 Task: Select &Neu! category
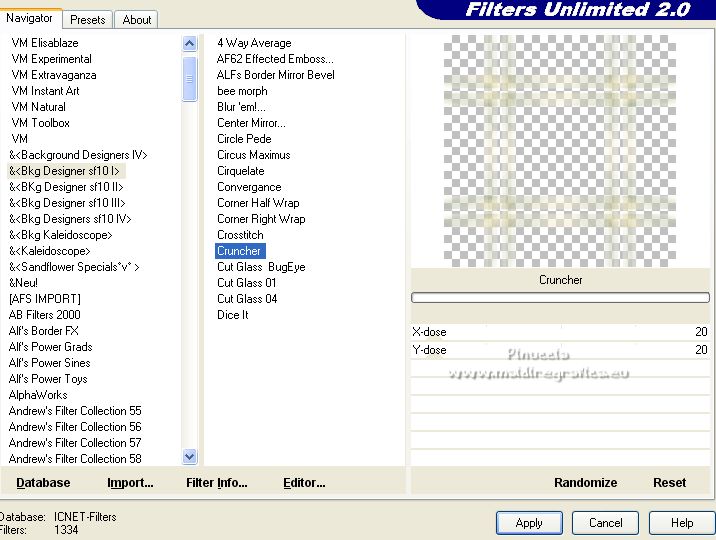(x=23, y=283)
